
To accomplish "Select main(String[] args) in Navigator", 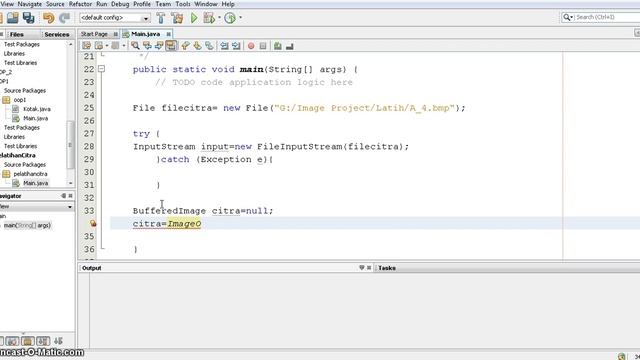I will [x=27, y=225].
